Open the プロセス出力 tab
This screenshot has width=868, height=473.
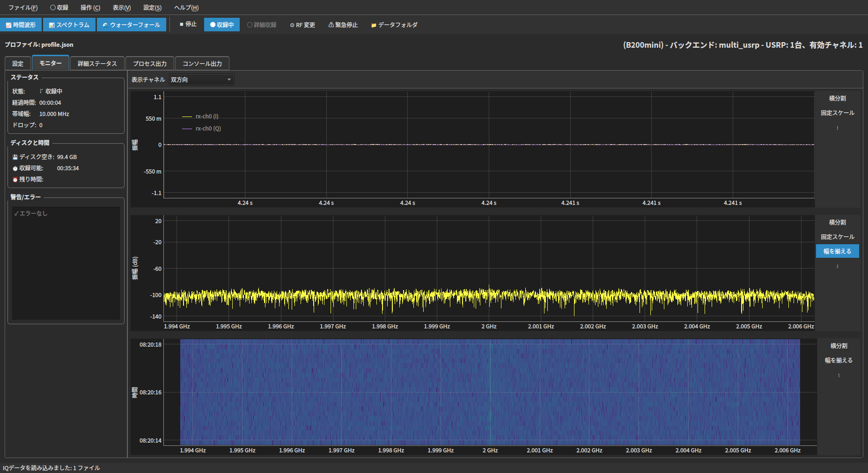pos(150,64)
